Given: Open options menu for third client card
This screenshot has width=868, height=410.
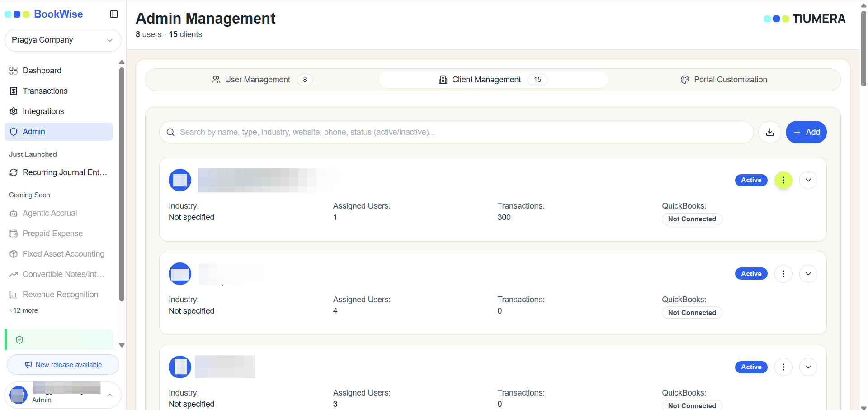Looking at the screenshot, I should tap(783, 367).
